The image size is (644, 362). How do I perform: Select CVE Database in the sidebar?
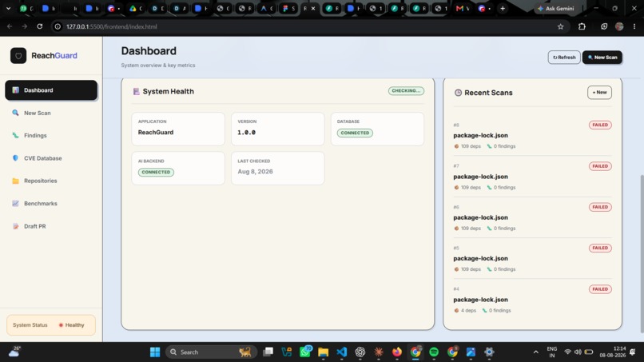[x=51, y=157]
